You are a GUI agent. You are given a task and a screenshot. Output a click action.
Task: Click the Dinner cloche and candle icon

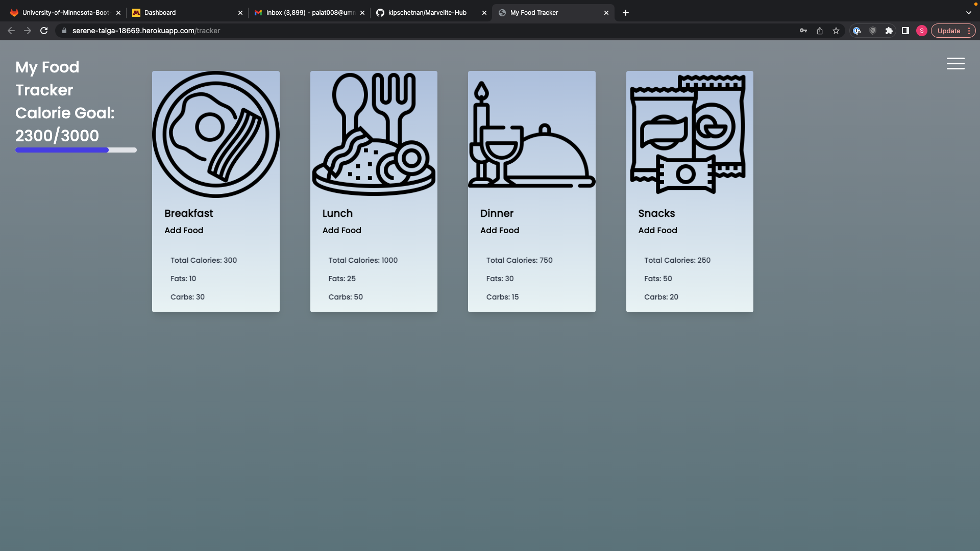pyautogui.click(x=532, y=134)
